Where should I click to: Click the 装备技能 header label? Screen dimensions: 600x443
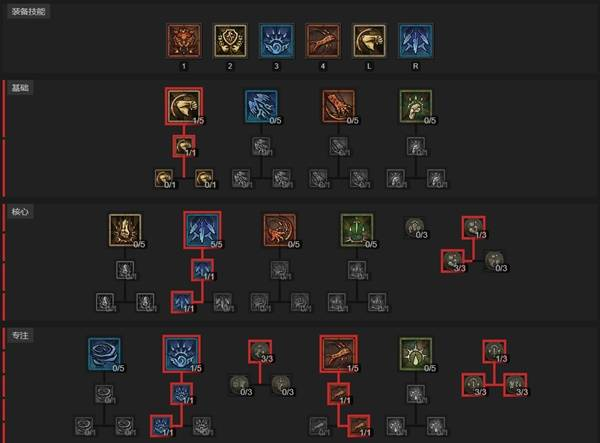(x=28, y=11)
